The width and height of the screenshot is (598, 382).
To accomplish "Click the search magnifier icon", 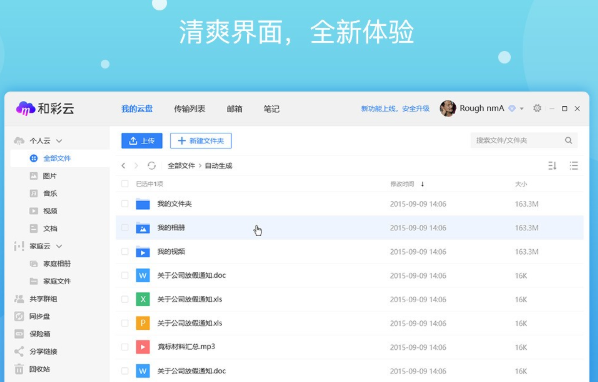I will (x=568, y=140).
